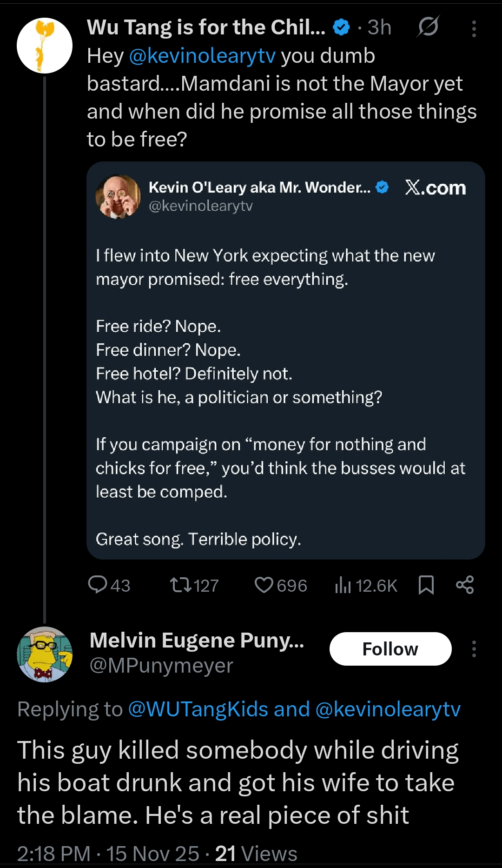The width and height of the screenshot is (502, 868).
Task: Open the @kevinolearytv link in the Replying to line
Action: coord(388,709)
